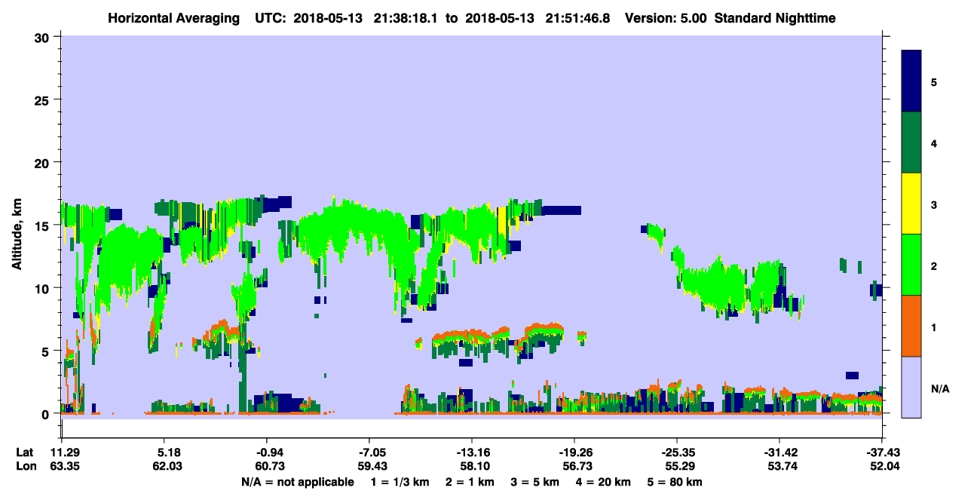Click the y-axis tick label 30
The width and height of the screenshot is (980, 503).
44,37
